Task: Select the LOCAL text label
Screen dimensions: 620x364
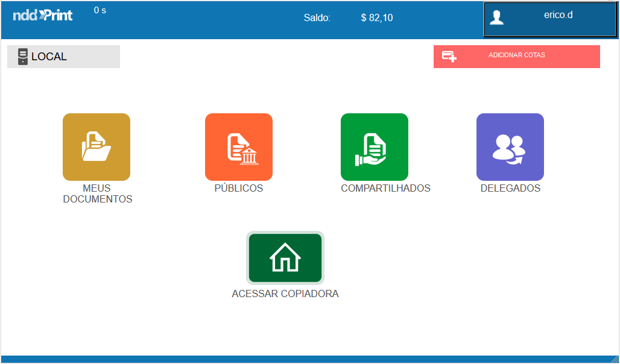Action: click(49, 57)
